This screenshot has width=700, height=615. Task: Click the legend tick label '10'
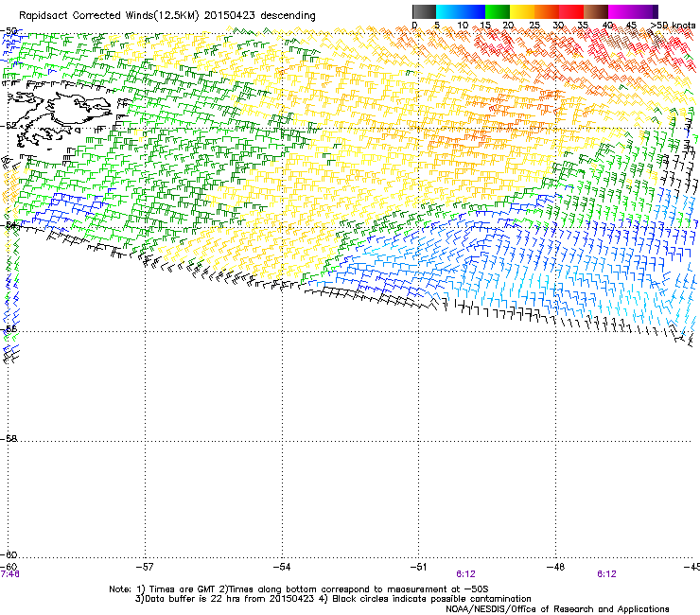pos(463,26)
